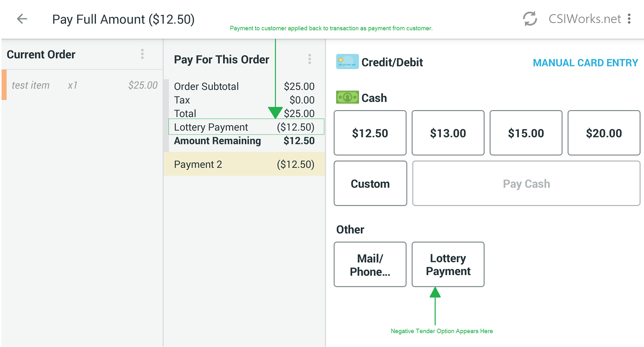This screenshot has height=347, width=644.
Task: Click the credit card icon
Action: click(347, 62)
